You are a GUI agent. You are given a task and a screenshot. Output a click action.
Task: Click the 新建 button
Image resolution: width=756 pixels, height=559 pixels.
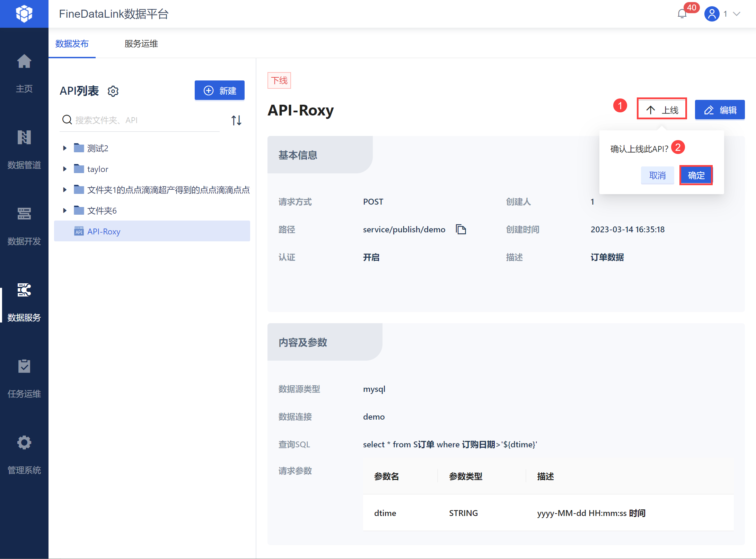pyautogui.click(x=220, y=91)
